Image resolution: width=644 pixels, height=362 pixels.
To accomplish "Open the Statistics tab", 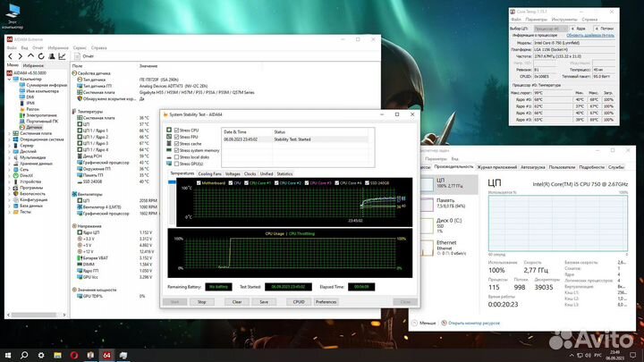I will tap(284, 174).
